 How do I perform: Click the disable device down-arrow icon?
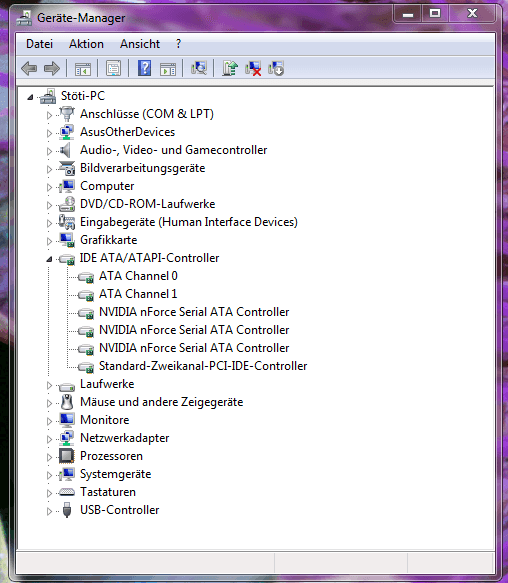coord(276,68)
